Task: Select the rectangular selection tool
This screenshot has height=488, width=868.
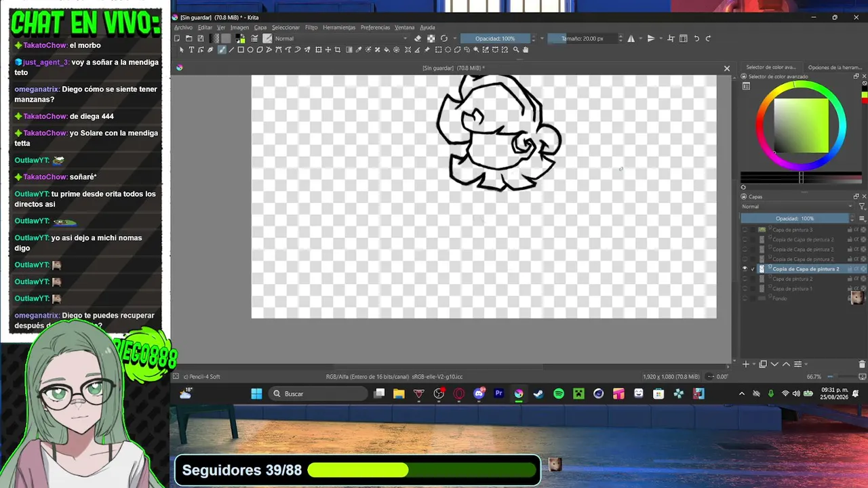Action: (x=438, y=49)
